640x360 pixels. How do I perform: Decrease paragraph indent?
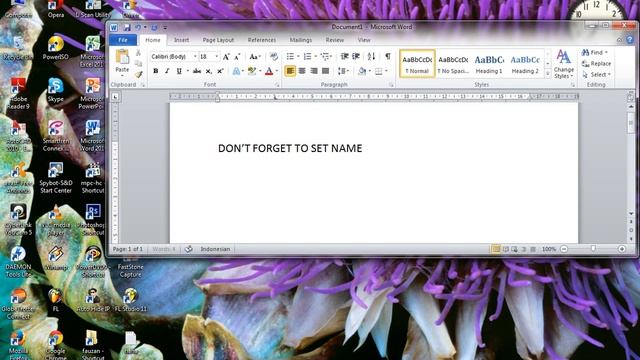344,56
